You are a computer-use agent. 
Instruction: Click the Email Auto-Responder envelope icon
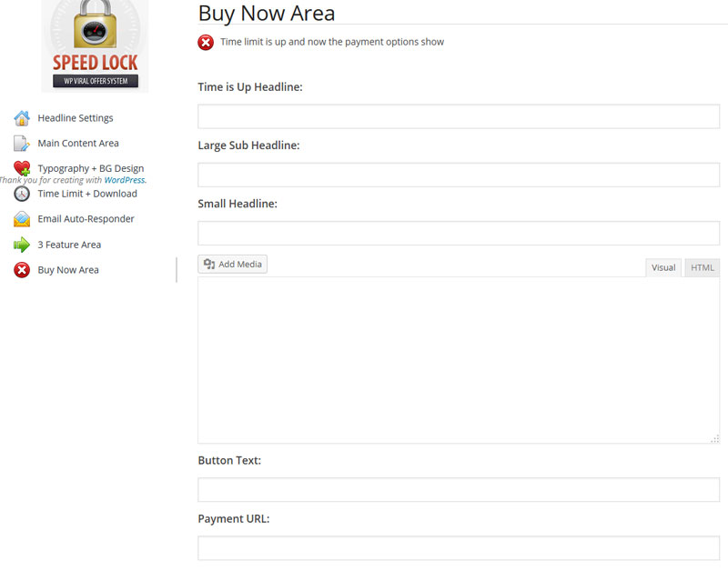pyautogui.click(x=22, y=219)
